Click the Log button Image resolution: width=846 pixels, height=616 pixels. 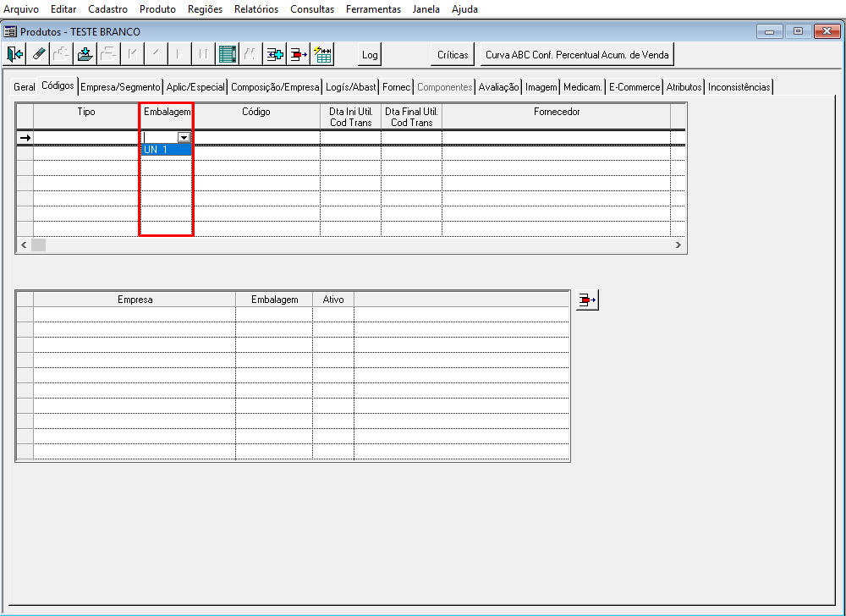click(370, 54)
